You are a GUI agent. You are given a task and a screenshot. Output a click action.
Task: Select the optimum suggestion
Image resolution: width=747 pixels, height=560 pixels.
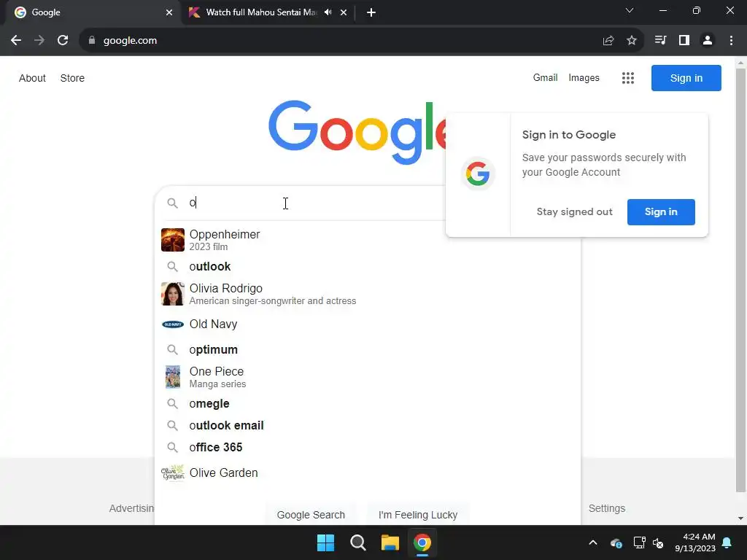point(368,349)
